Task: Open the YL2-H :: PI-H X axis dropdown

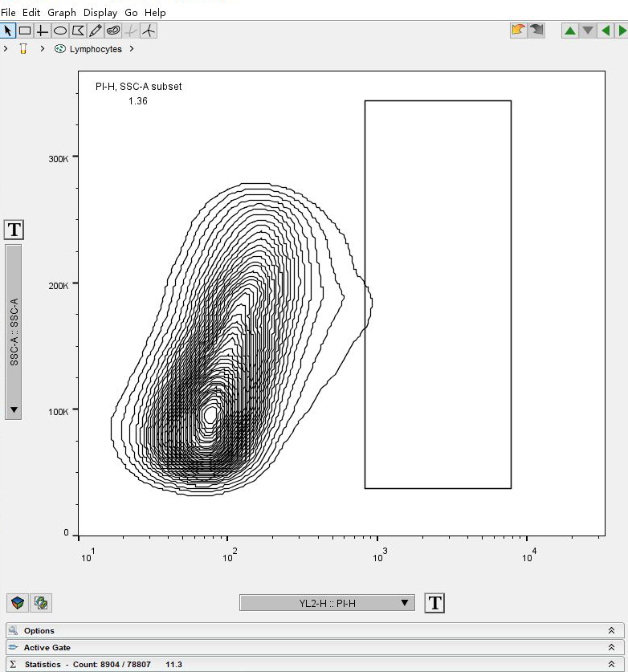Action: click(x=327, y=603)
